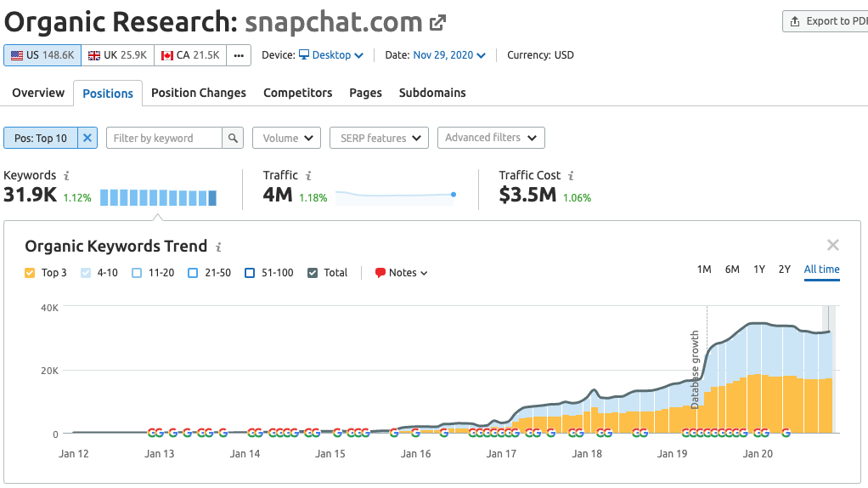Screen dimensions: 868x488
Task: Toggle the Top 3 checkbox
Action: [30, 273]
